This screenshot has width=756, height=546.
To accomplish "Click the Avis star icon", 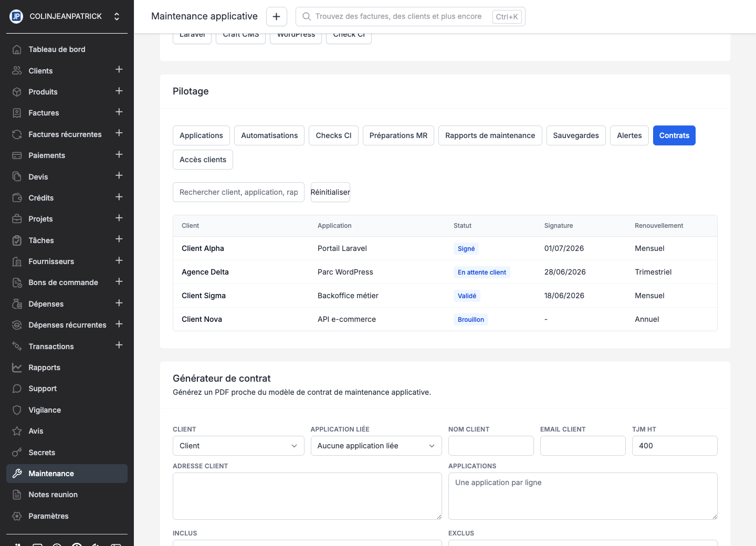I will pyautogui.click(x=17, y=431).
